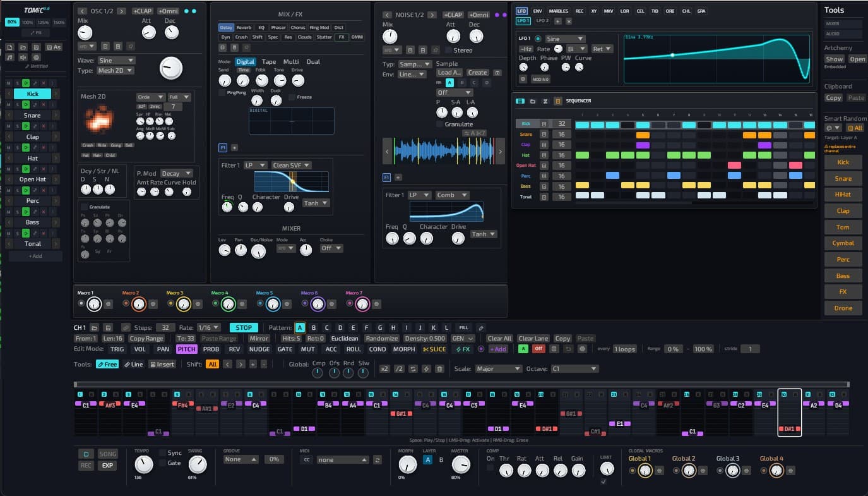Switch to the Chorus effect tab

[x=298, y=28]
